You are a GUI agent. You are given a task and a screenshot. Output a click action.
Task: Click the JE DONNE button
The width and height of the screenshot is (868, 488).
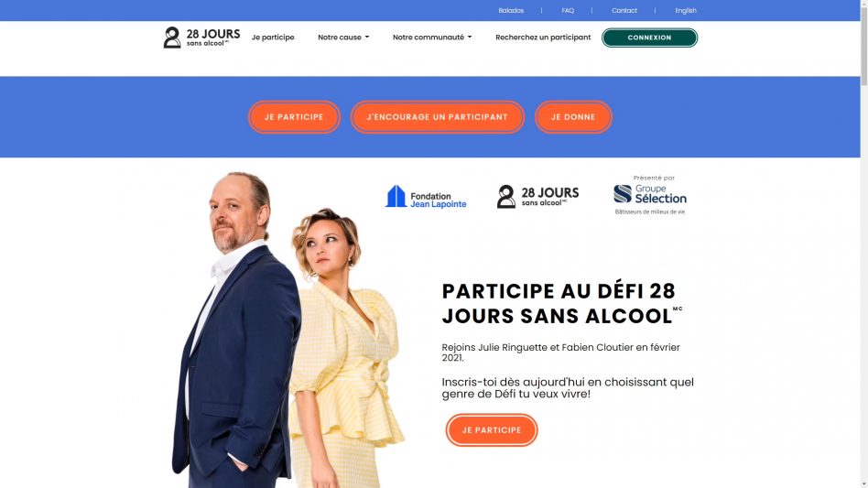573,117
